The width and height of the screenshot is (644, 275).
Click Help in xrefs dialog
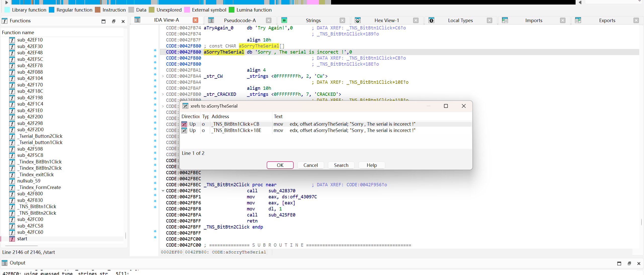[372, 165]
